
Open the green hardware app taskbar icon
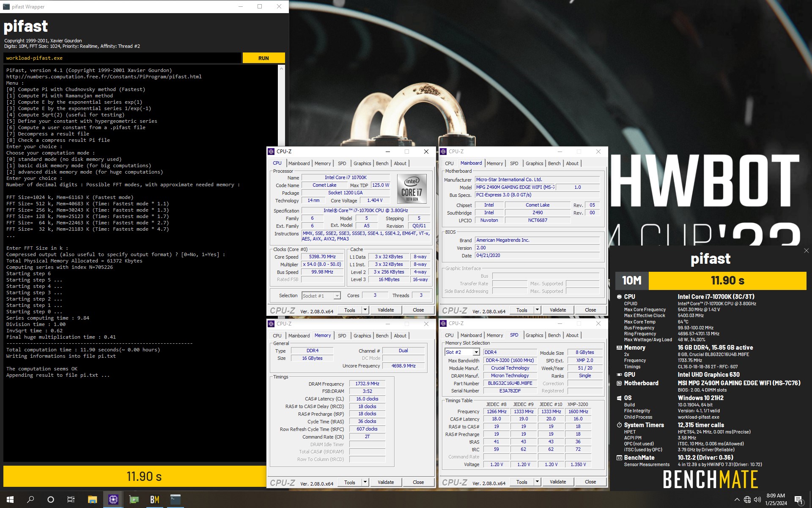click(134, 500)
